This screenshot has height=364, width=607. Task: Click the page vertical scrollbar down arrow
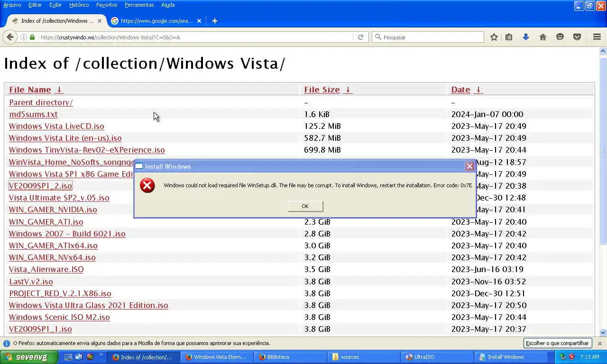click(x=603, y=333)
